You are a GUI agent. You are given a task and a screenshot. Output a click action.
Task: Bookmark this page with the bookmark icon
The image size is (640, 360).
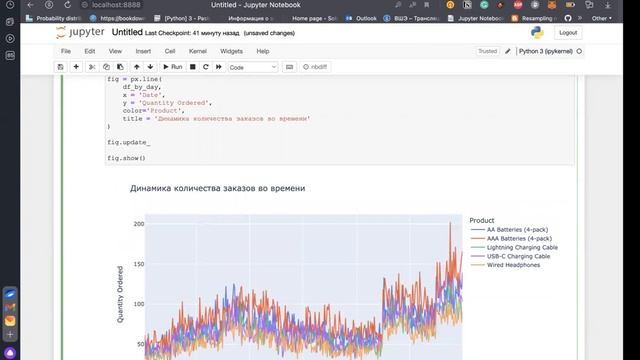pos(427,5)
